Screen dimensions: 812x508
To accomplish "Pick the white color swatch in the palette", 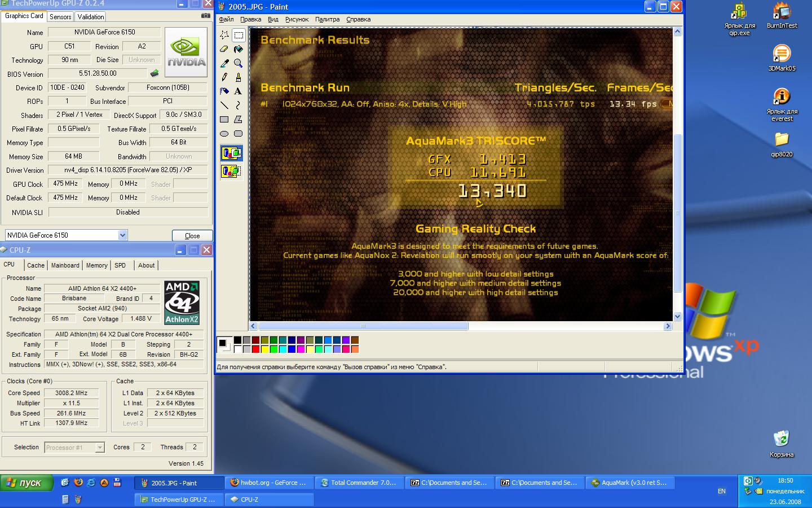I will coord(237,349).
